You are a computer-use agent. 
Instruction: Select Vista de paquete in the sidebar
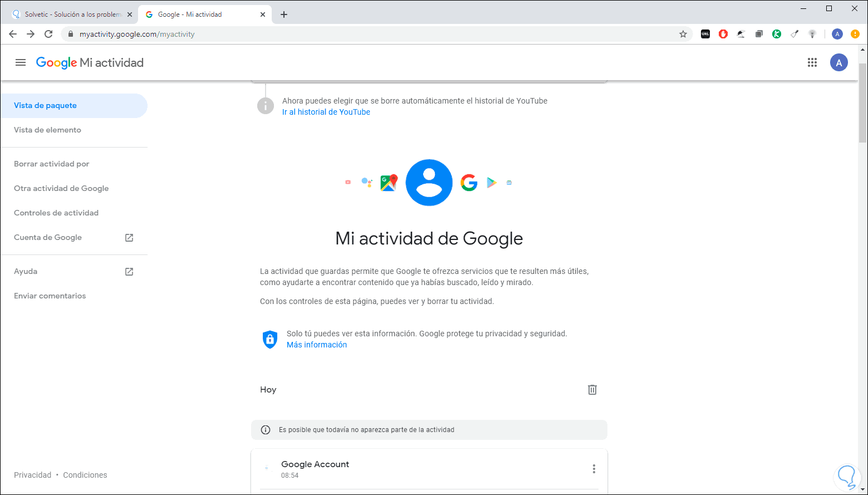45,105
